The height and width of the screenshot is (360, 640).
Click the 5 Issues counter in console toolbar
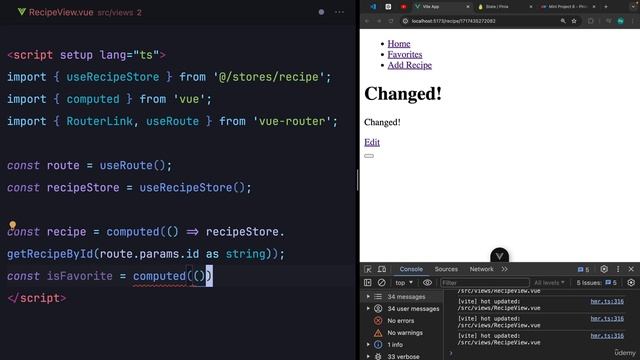pos(596,282)
